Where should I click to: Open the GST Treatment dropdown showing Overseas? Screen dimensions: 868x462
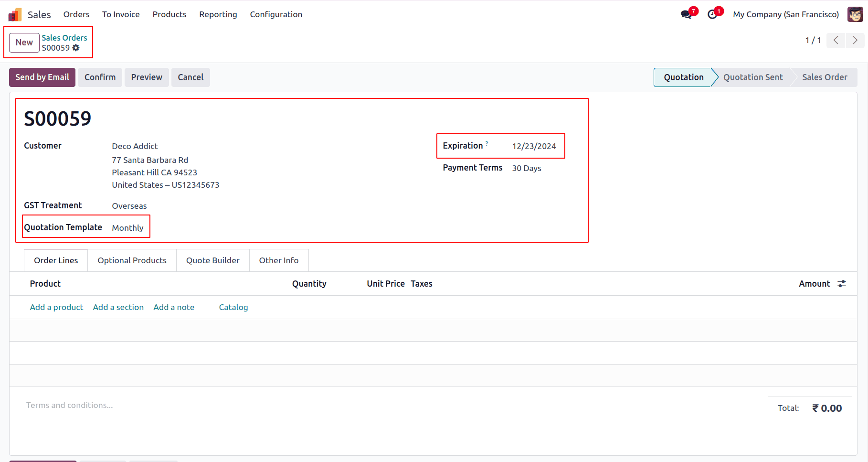click(129, 206)
